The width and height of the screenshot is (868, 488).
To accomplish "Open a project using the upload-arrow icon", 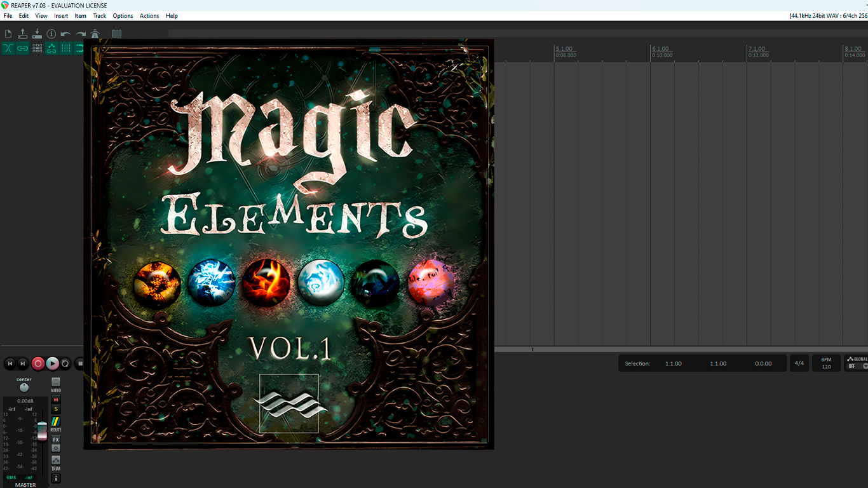I will 23,34.
